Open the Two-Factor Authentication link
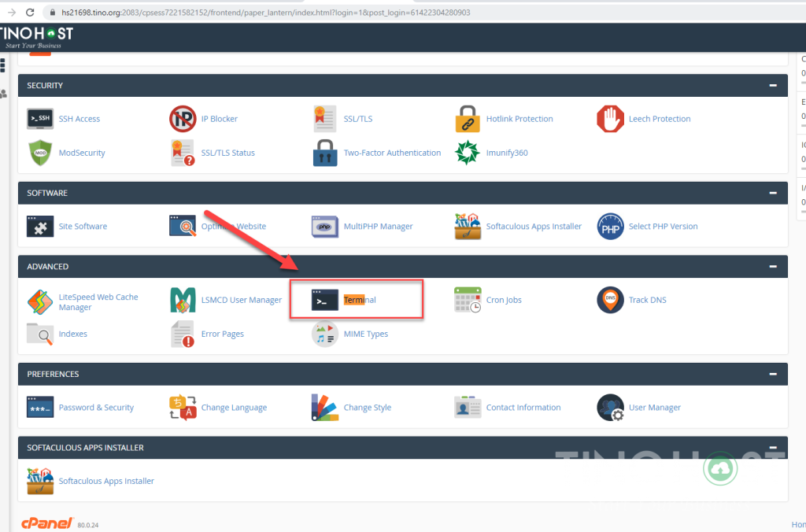The width and height of the screenshot is (806, 532). coord(392,153)
